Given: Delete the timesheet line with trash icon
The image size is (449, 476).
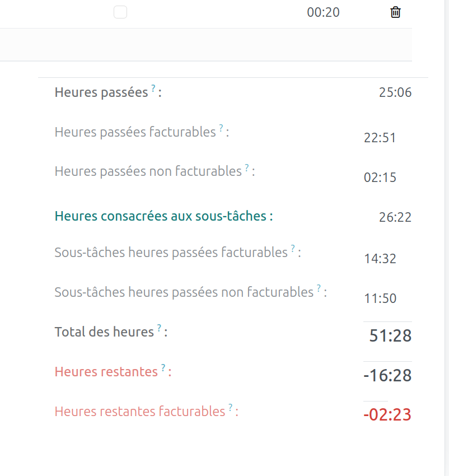Looking at the screenshot, I should coord(395,12).
